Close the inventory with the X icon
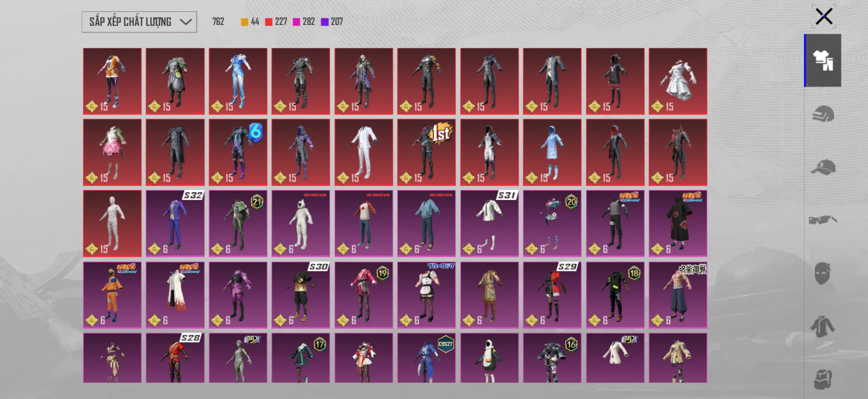The width and height of the screenshot is (868, 399). pos(824,17)
